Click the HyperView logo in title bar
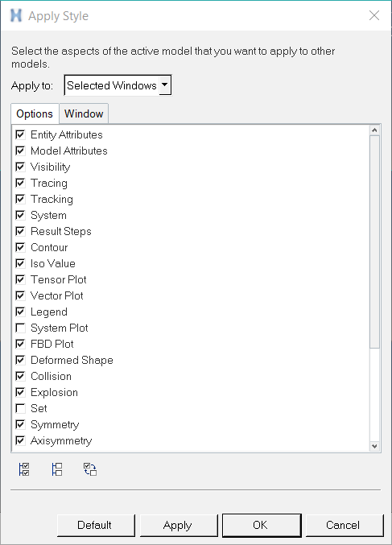This screenshot has width=392, height=545. (16, 15)
